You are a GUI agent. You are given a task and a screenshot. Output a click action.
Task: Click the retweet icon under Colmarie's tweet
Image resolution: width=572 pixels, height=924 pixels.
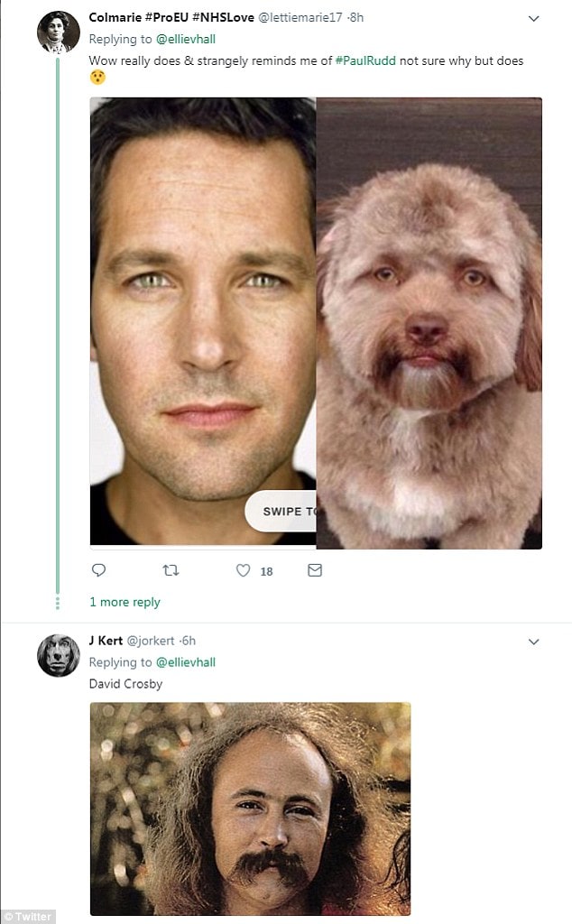tap(170, 570)
